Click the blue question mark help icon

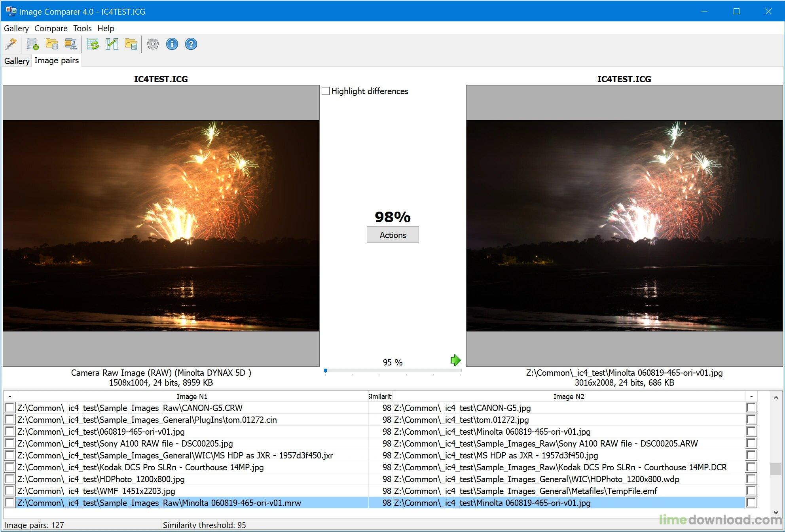click(191, 44)
